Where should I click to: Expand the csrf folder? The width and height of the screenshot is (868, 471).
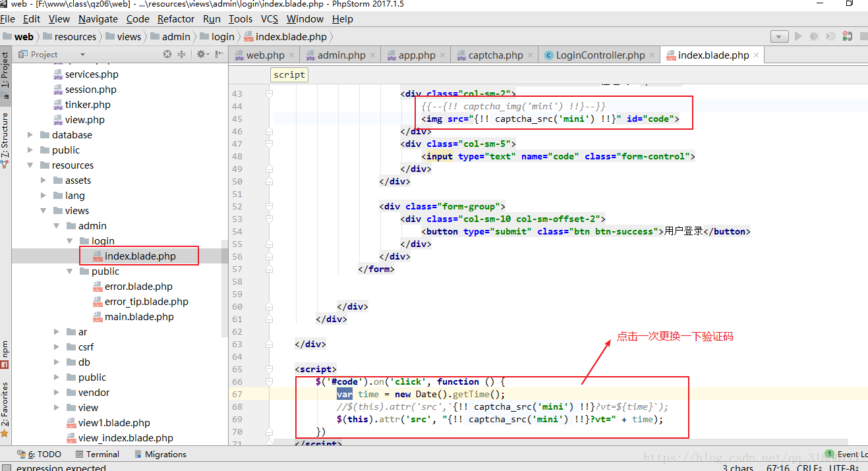click(x=57, y=347)
